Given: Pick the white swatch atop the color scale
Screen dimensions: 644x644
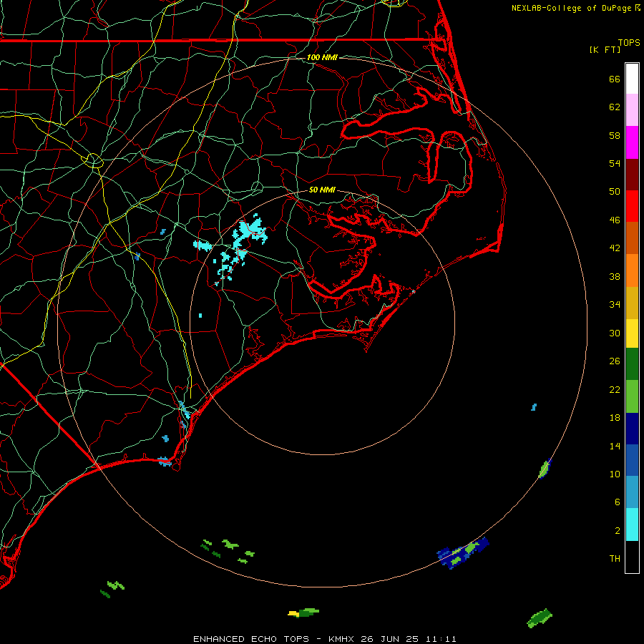Looking at the screenshot, I should coord(632,79).
